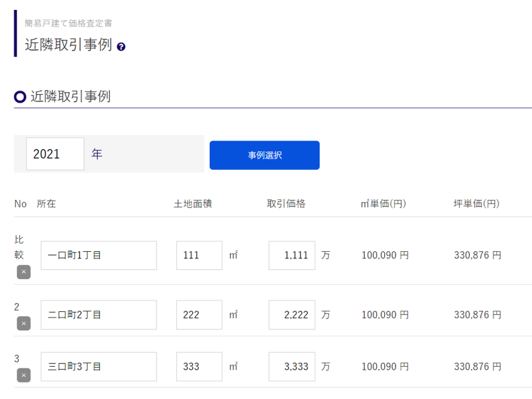The height and width of the screenshot is (399, 532).
Task: Edit the transaction price field showing 2,222
Action: point(292,315)
